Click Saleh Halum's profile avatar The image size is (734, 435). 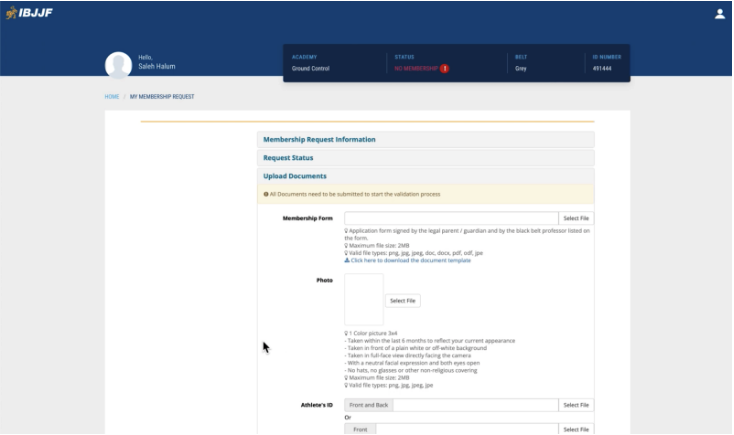[x=118, y=64]
